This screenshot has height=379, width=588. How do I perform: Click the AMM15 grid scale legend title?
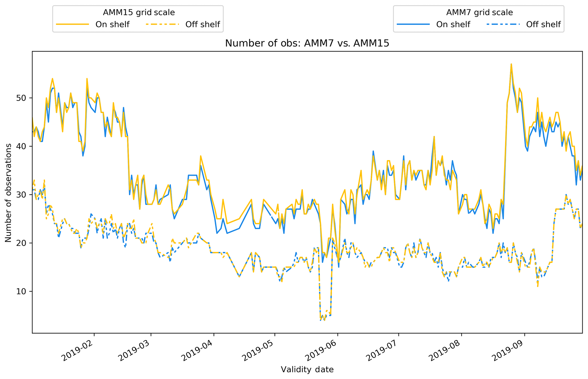coord(139,13)
